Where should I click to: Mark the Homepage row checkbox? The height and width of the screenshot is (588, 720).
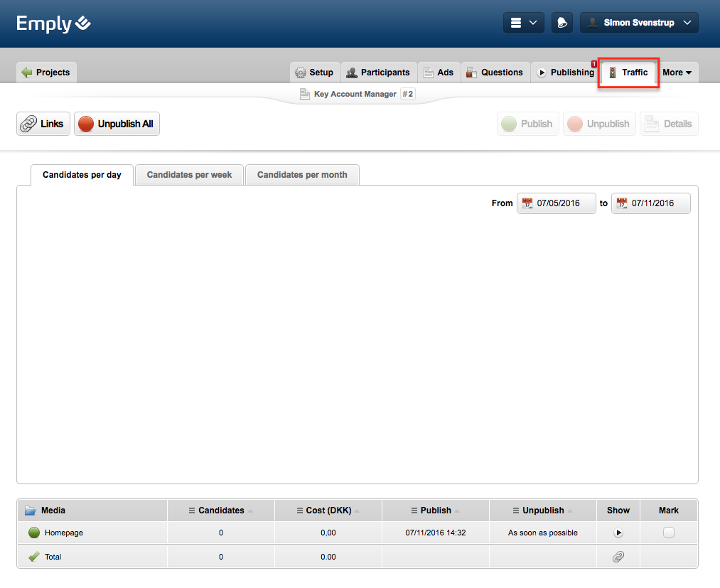click(x=668, y=533)
